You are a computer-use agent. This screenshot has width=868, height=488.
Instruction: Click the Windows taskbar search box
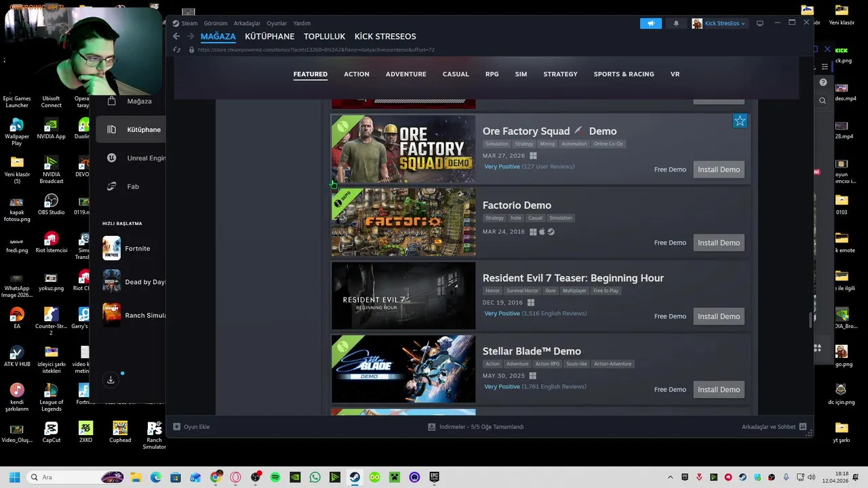tap(75, 477)
